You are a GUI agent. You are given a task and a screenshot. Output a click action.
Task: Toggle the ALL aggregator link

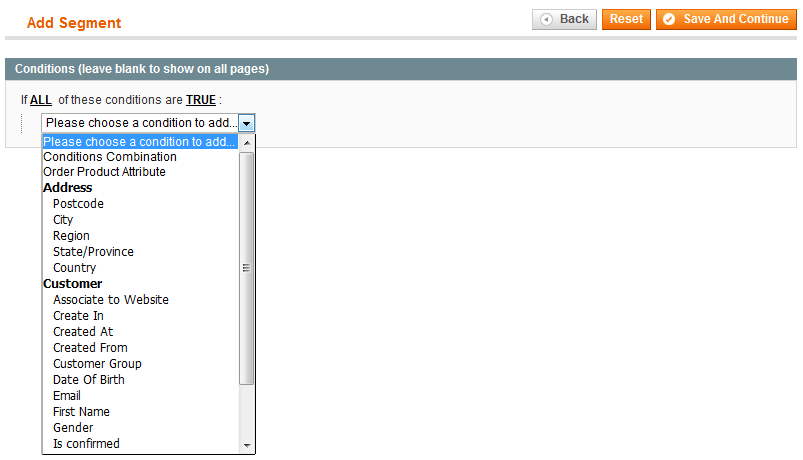(41, 100)
